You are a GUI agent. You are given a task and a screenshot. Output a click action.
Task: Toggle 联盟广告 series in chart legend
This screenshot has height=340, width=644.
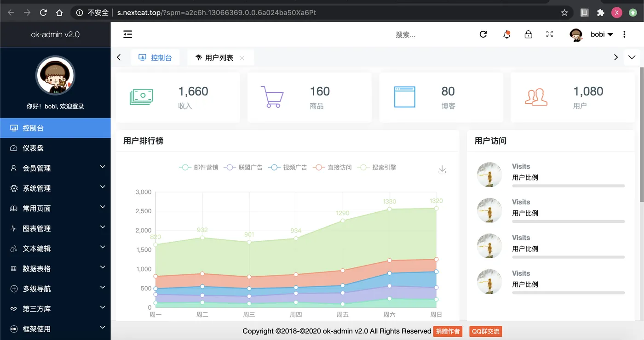point(243,167)
